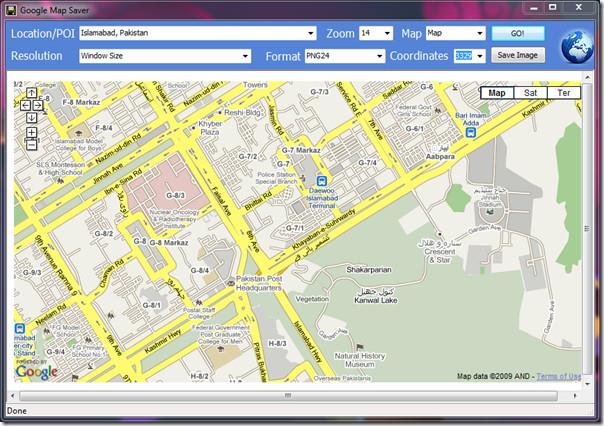Screen dimensions: 604x426
Task: Expand the Resolution Window Size dropdown
Action: point(245,56)
